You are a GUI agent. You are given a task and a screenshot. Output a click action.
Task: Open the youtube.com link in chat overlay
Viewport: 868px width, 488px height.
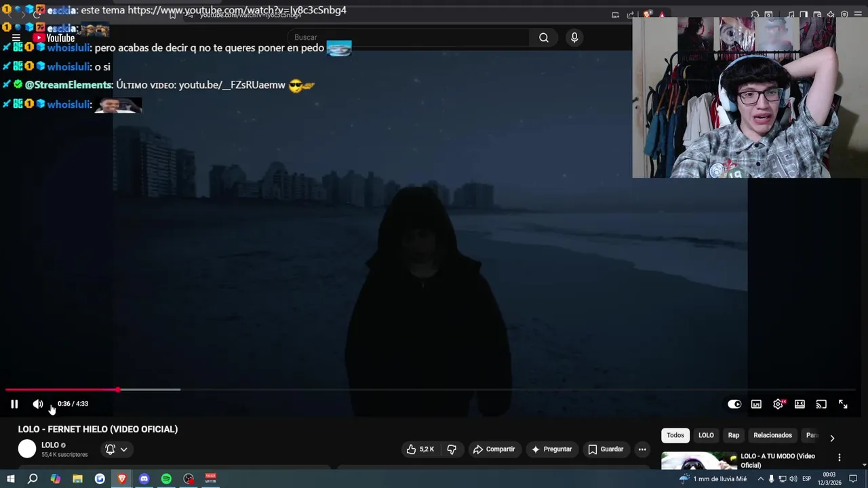[x=237, y=10]
